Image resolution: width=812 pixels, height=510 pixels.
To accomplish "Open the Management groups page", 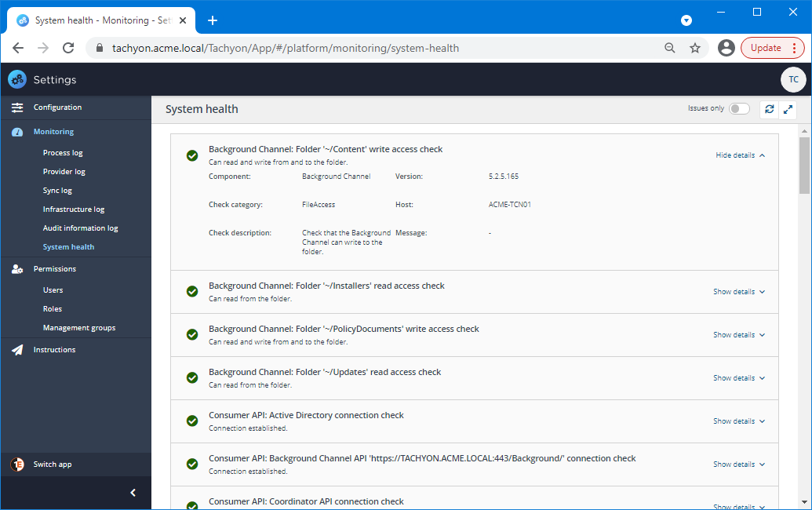I will click(x=79, y=328).
